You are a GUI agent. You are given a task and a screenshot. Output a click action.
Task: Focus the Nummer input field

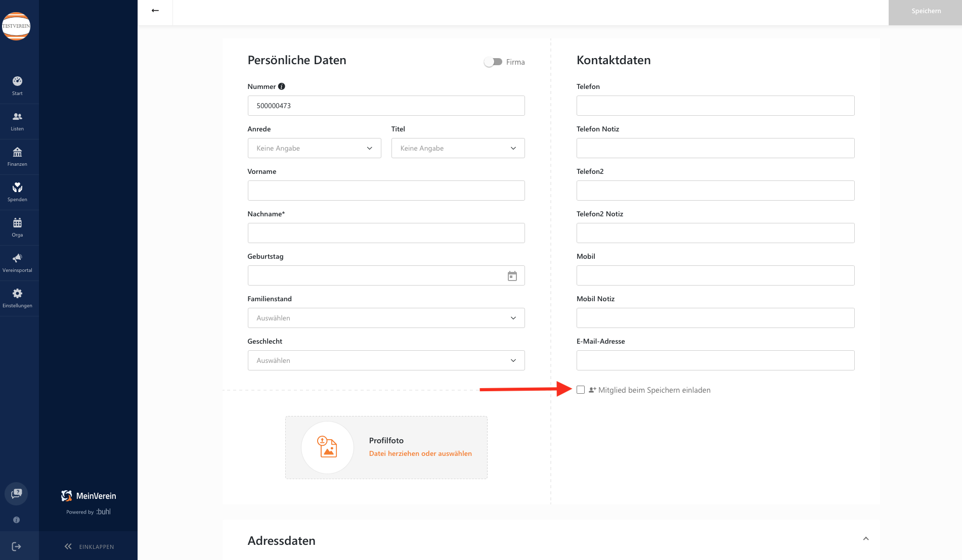[386, 106]
